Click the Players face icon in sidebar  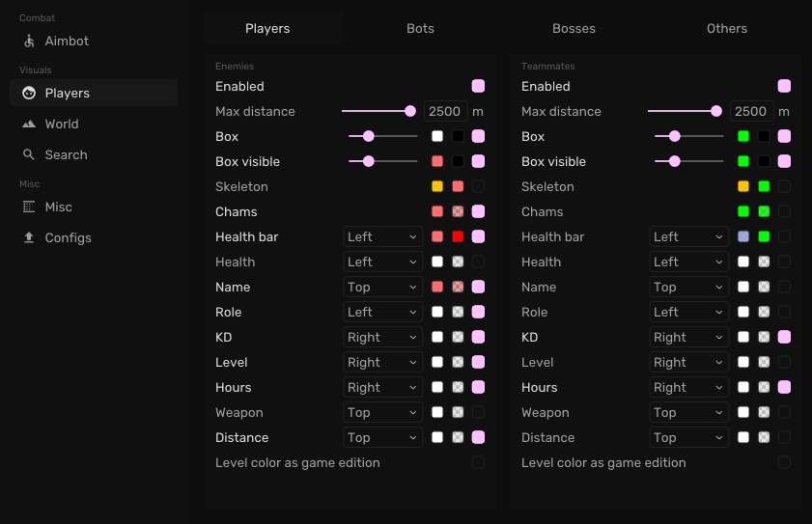click(x=29, y=94)
